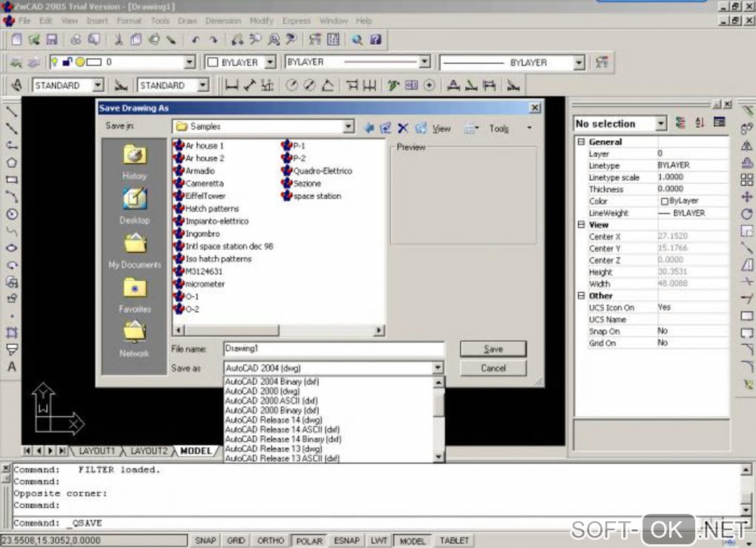Click the Delete X icon in save dialog
The height and width of the screenshot is (548, 756).
click(x=403, y=128)
